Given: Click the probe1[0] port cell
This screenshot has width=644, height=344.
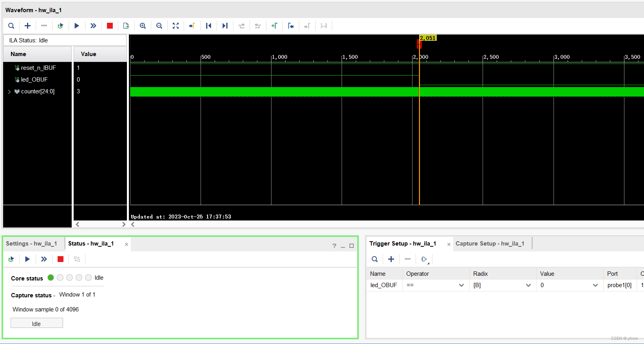Looking at the screenshot, I should 619,285.
